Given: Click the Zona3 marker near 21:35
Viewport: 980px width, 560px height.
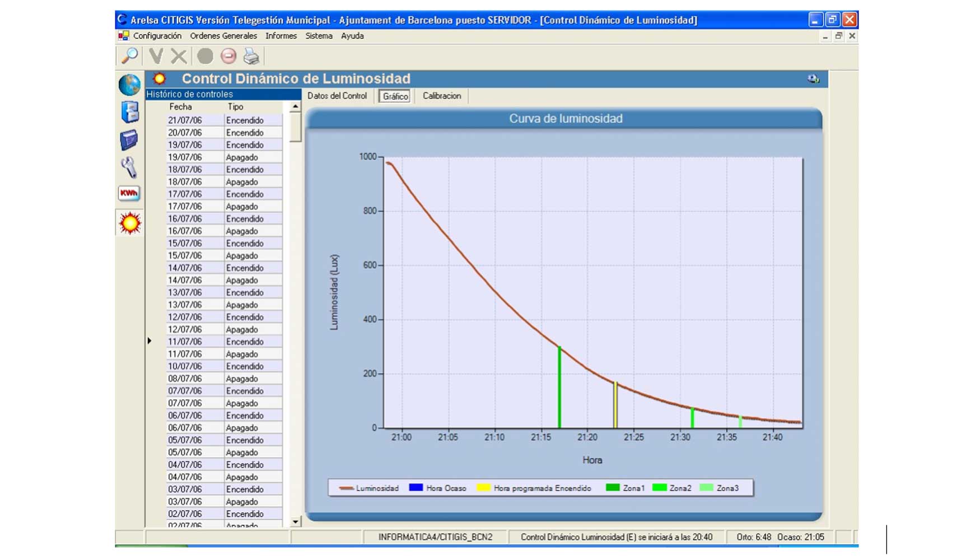Looking at the screenshot, I should [x=740, y=422].
